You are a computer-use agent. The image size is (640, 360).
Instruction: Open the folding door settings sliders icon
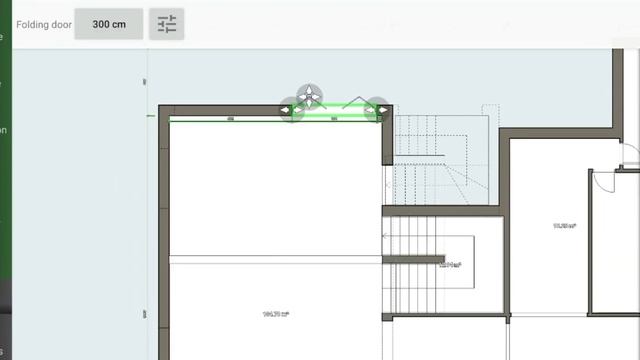coord(167,24)
